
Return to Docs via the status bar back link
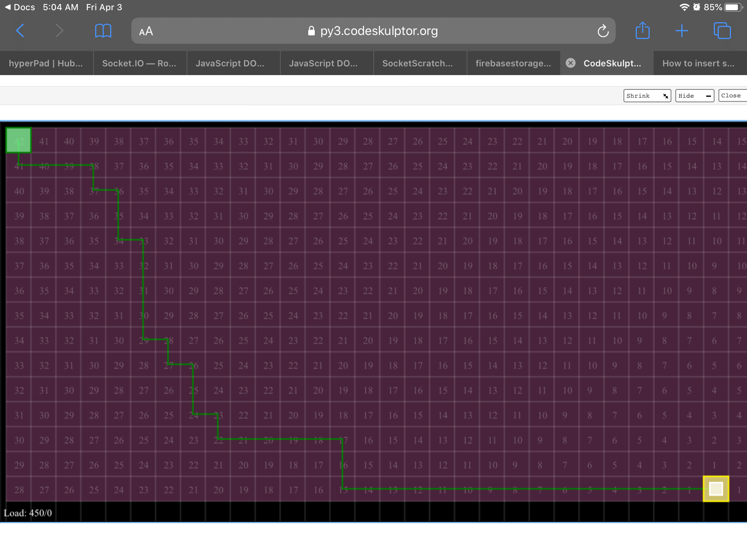click(x=20, y=7)
